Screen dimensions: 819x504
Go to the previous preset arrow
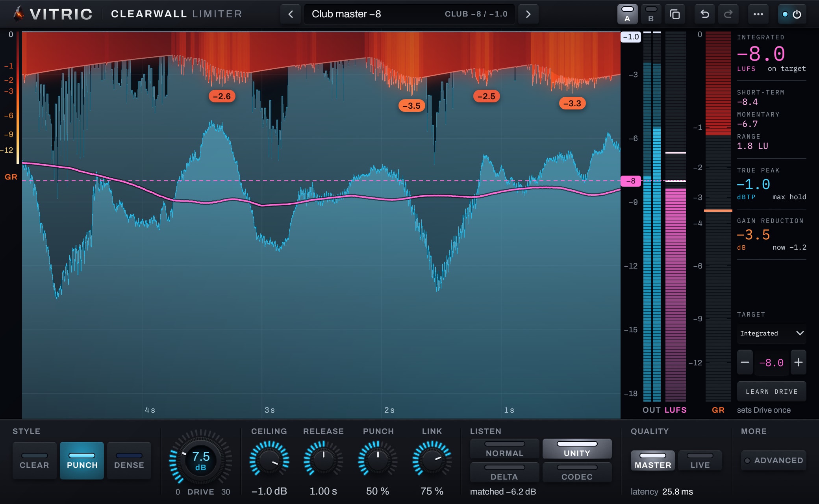click(x=291, y=14)
